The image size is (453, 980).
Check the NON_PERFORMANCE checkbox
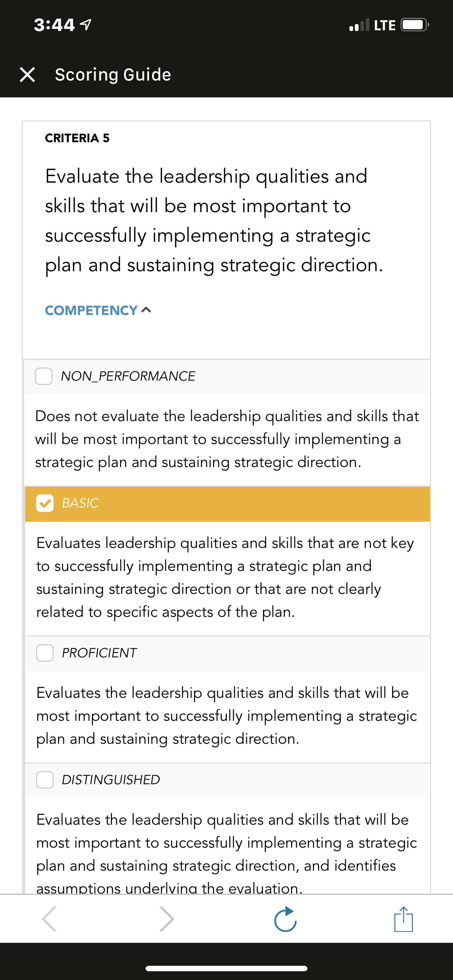[44, 376]
